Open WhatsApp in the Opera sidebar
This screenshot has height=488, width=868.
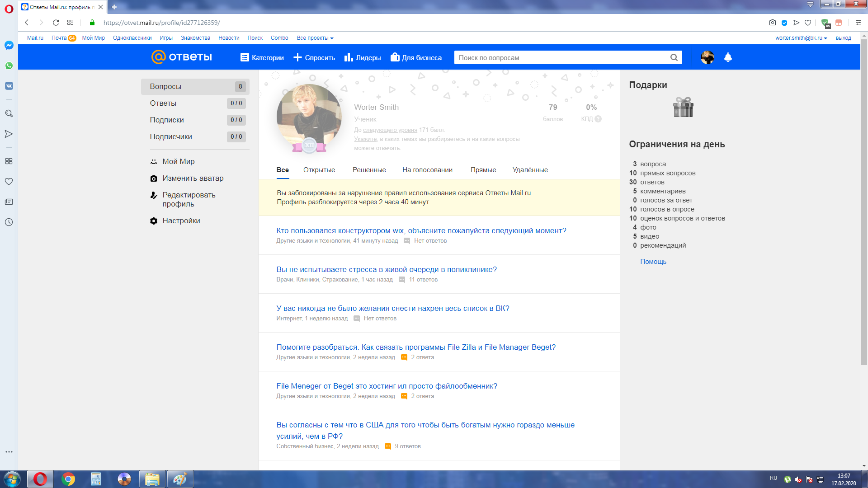[9, 66]
